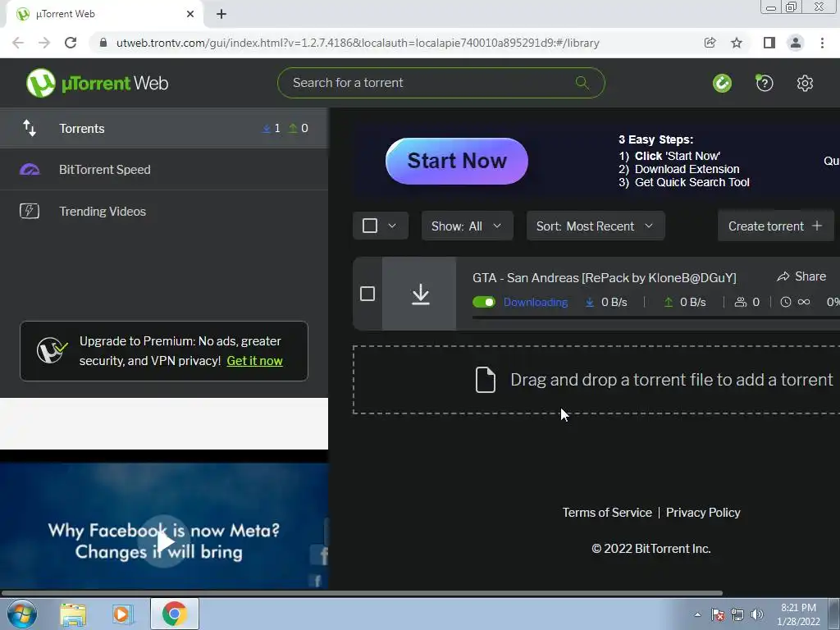Open Terms of Service link
Image resolution: width=840 pixels, height=630 pixels.
coord(607,512)
